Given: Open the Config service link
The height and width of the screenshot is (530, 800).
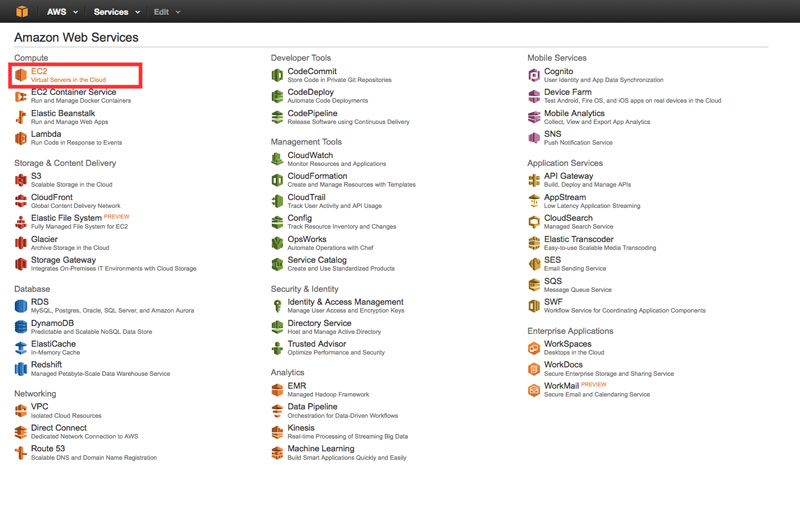Looking at the screenshot, I should 299,218.
